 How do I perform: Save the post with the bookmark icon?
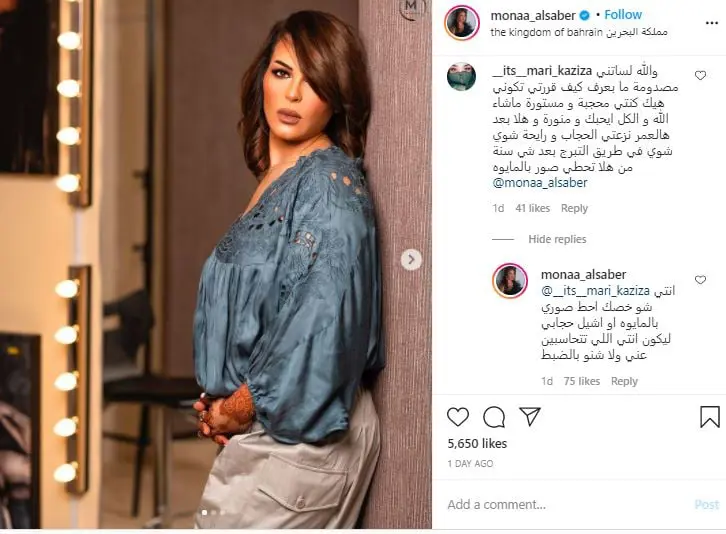(x=709, y=416)
